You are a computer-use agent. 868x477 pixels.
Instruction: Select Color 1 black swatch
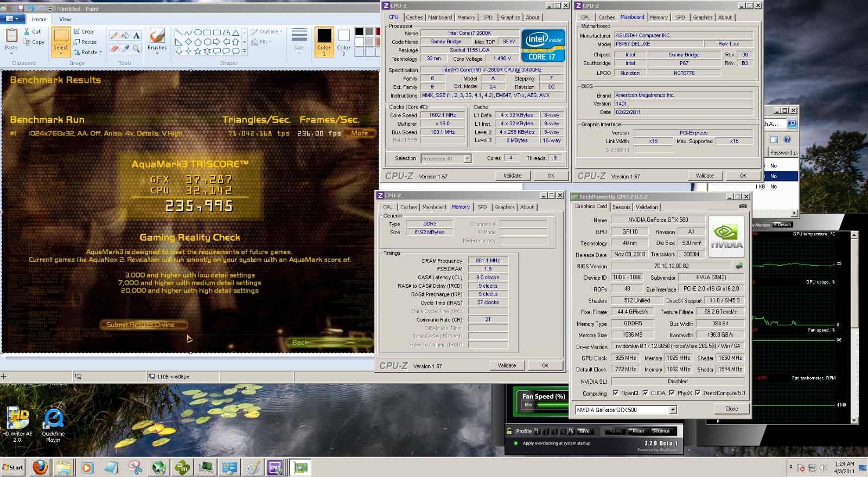click(324, 42)
